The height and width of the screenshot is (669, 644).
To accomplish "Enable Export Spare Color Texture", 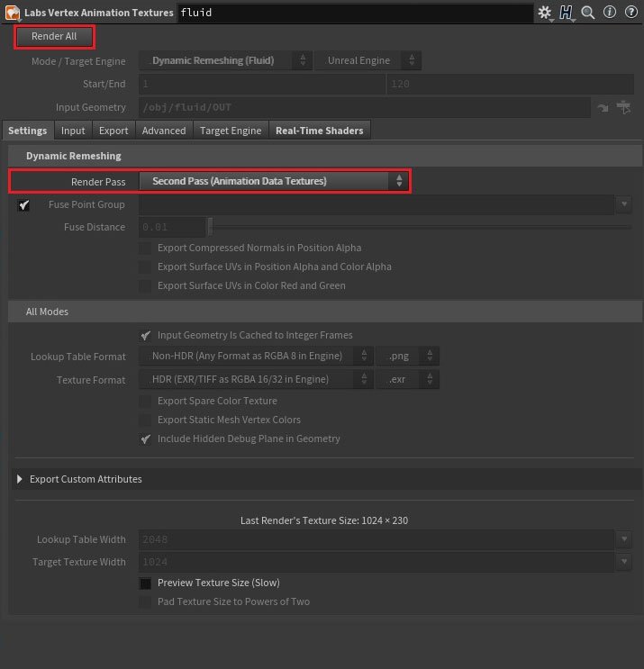I will [145, 401].
